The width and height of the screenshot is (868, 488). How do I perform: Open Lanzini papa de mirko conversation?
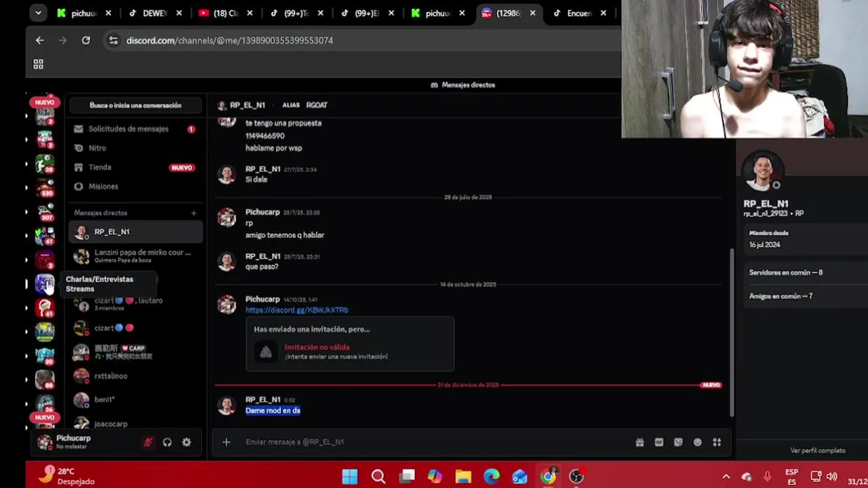(136, 256)
